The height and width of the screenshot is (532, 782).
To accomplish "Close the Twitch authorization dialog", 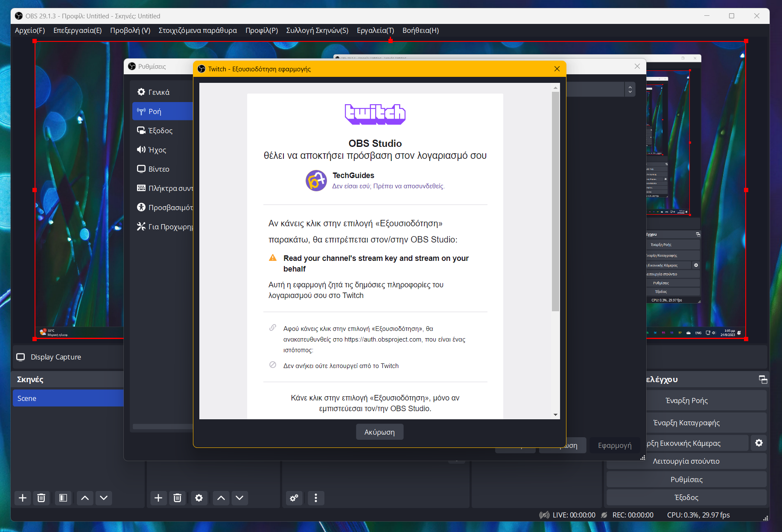I will click(x=557, y=69).
